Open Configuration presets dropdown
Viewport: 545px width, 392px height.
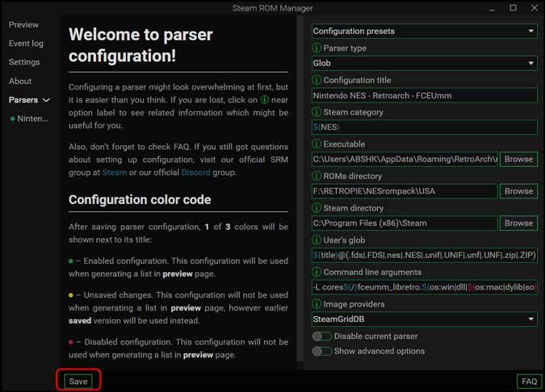pyautogui.click(x=425, y=31)
